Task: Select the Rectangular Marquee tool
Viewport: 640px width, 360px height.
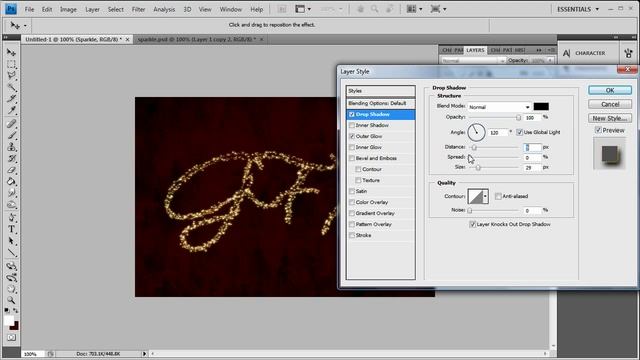Action: pyautogui.click(x=11, y=64)
